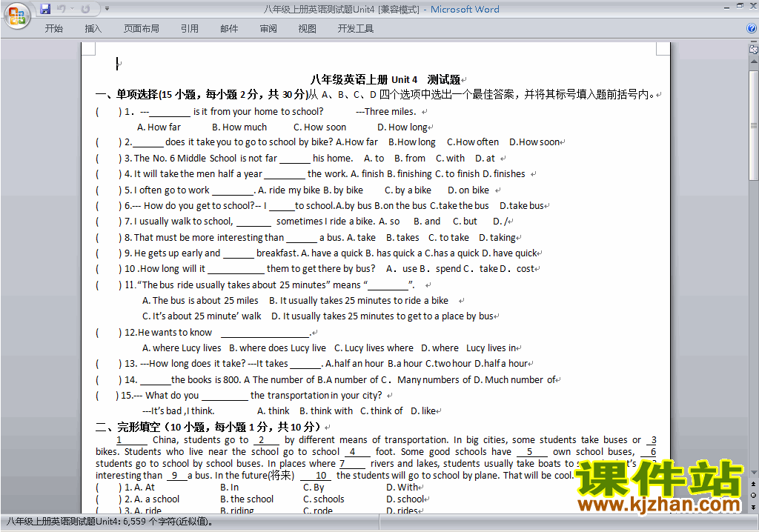Click 'B. In' cloze option
This screenshot has width=759, height=532.
pyautogui.click(x=230, y=487)
